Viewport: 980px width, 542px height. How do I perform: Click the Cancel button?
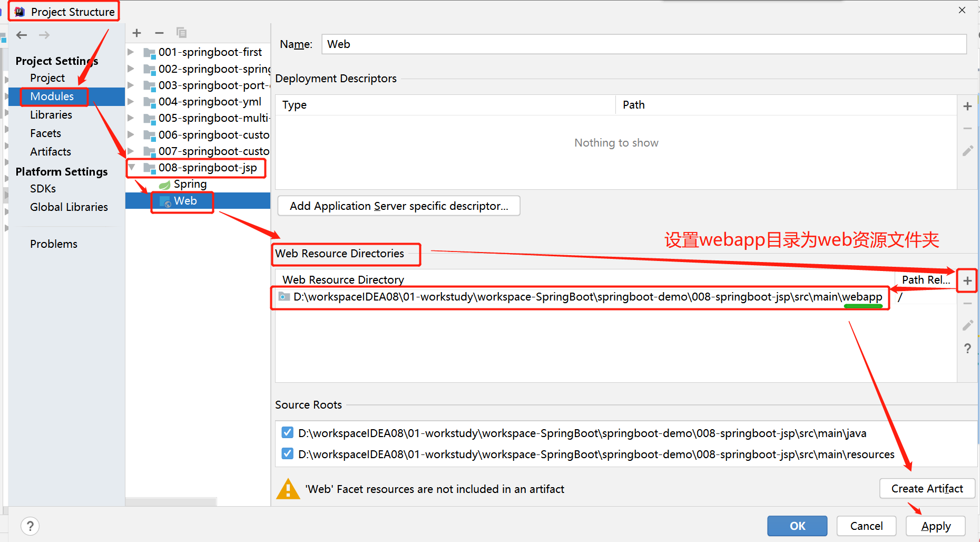[x=866, y=526]
